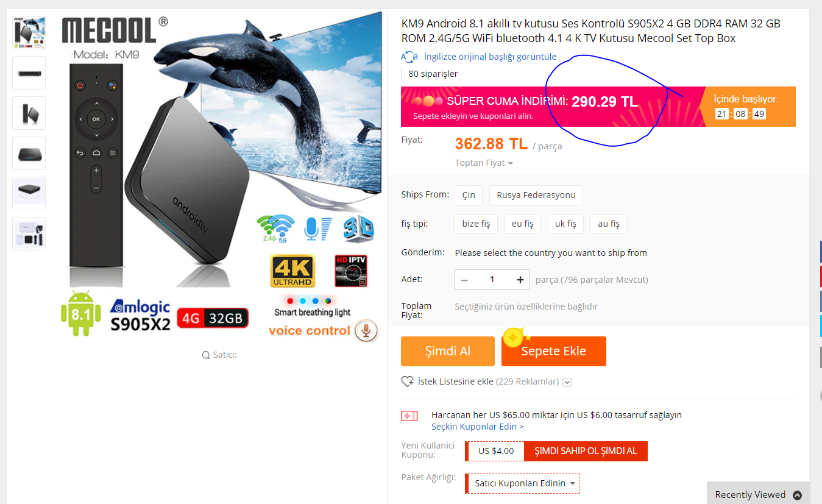Click the plus icon to increase quantity

coord(520,280)
